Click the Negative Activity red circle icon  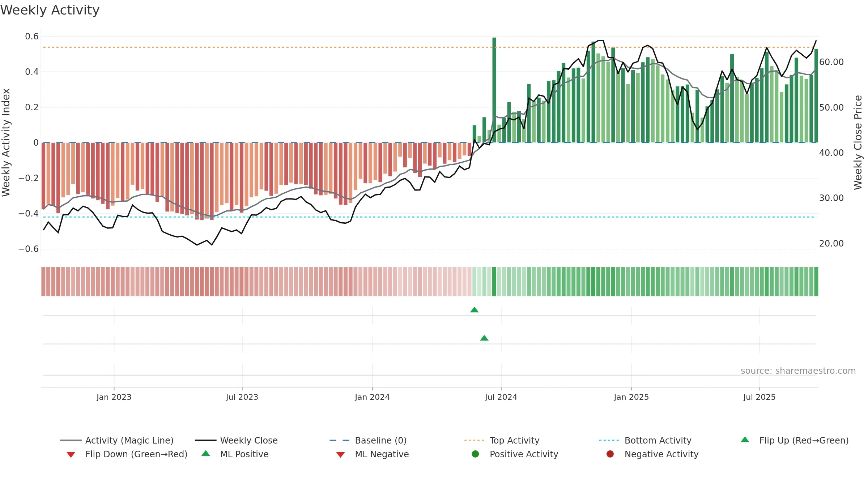click(x=610, y=454)
